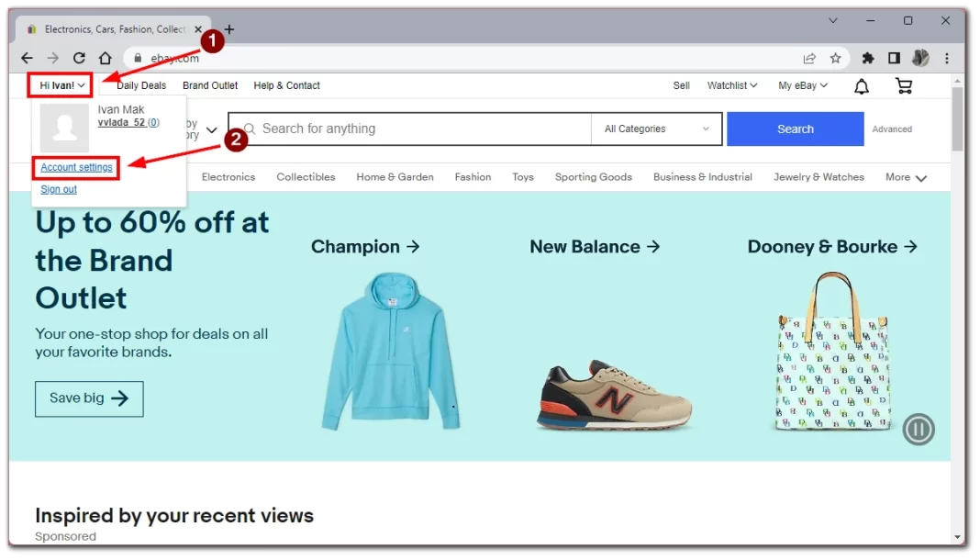Select the Sporting Goods category
Viewport: 980px width, 560px height.
click(593, 177)
